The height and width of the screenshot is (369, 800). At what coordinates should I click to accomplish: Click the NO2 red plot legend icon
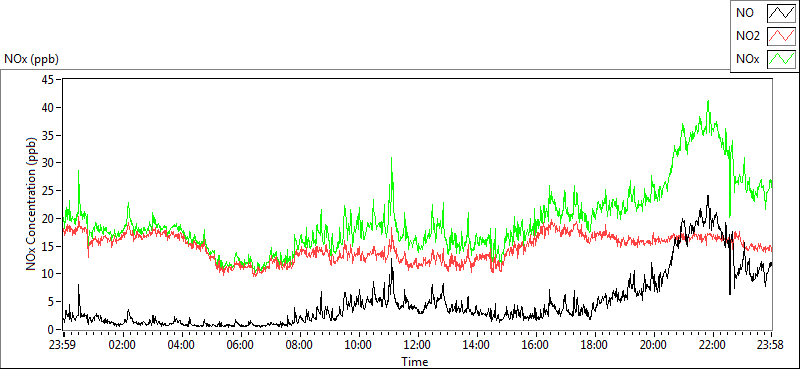coord(782,36)
